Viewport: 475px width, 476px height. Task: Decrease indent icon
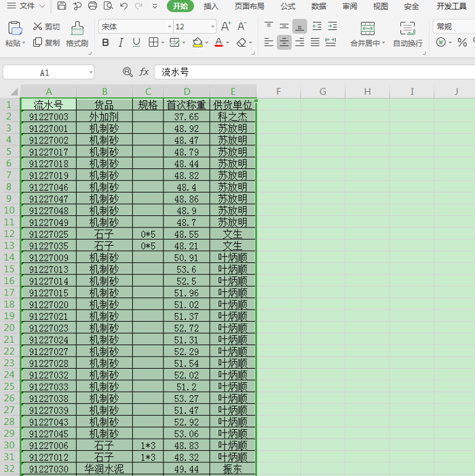317,26
